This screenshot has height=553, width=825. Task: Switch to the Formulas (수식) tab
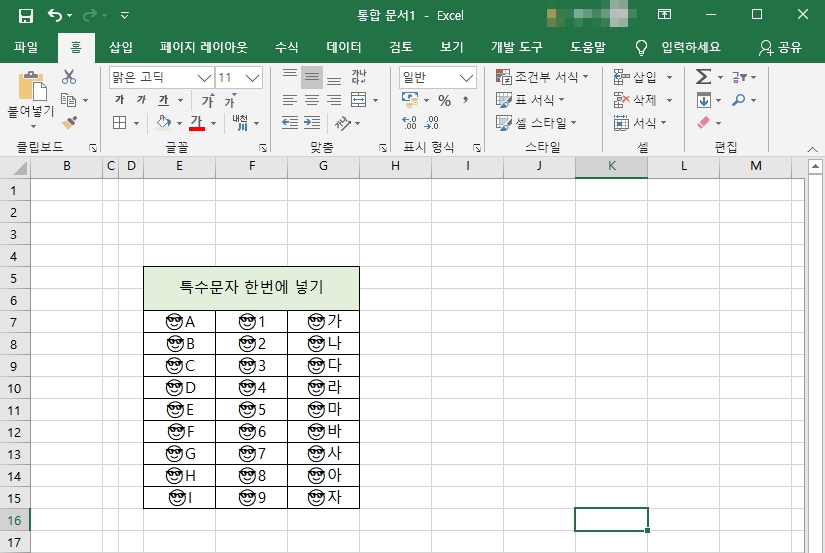tap(287, 47)
